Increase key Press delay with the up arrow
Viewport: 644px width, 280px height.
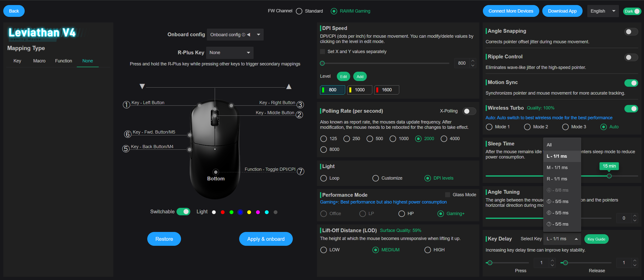tap(552, 260)
